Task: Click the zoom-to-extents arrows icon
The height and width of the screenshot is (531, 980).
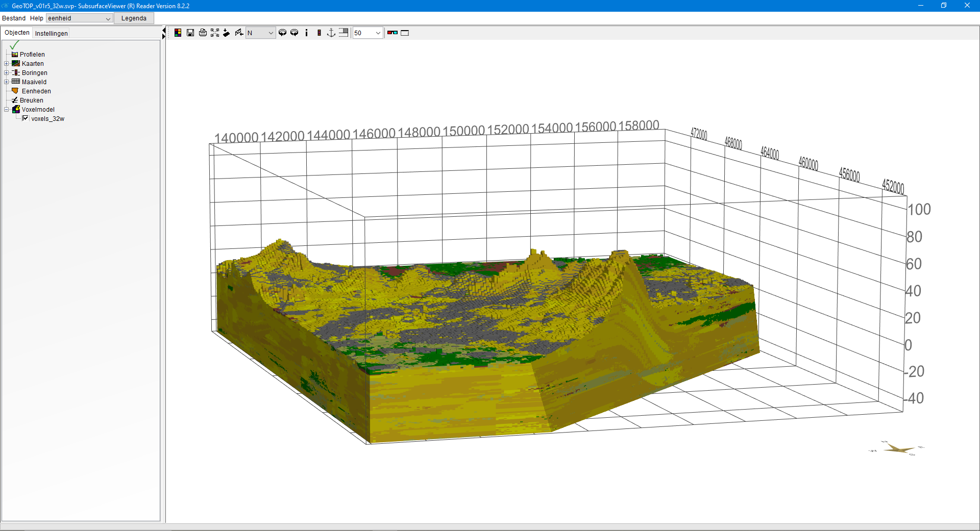Action: (x=215, y=33)
